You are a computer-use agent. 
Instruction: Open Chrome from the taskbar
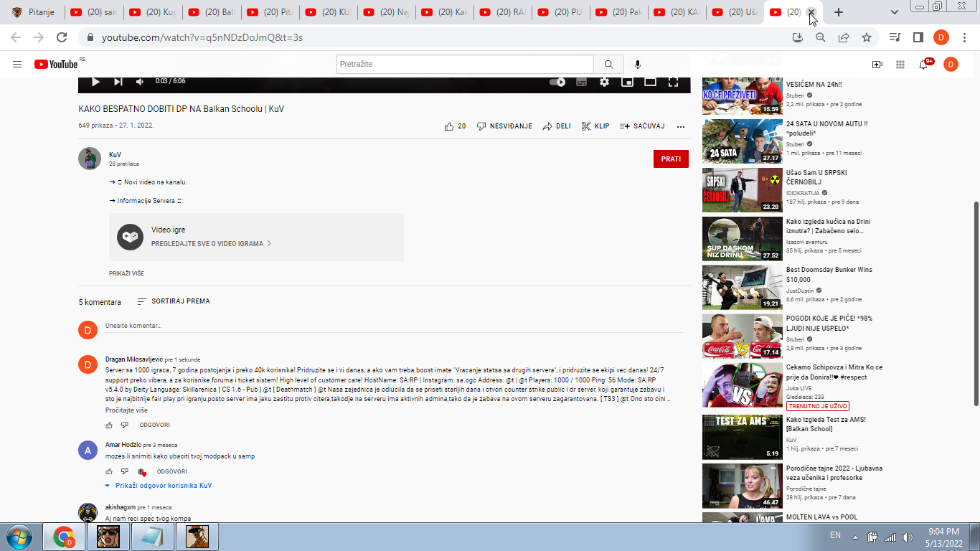64,537
